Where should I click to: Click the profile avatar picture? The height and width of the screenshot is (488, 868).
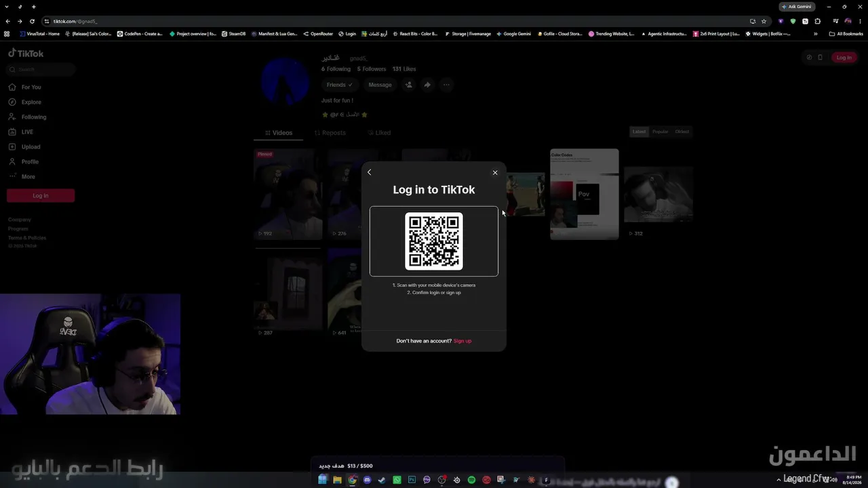[285, 82]
